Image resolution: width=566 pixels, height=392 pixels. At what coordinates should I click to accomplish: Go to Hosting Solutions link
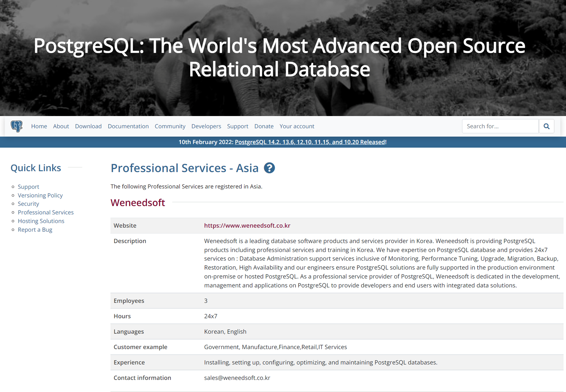(41, 221)
